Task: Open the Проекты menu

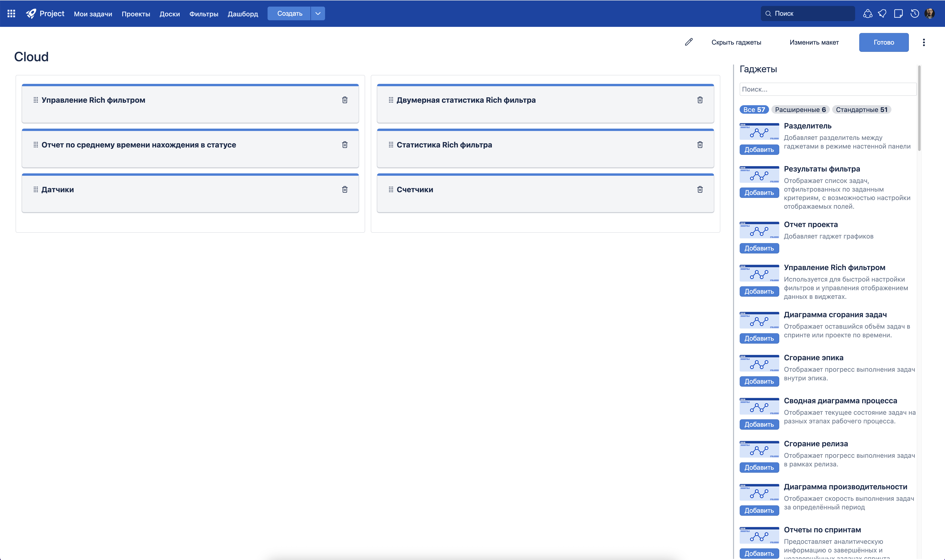Action: (x=136, y=14)
